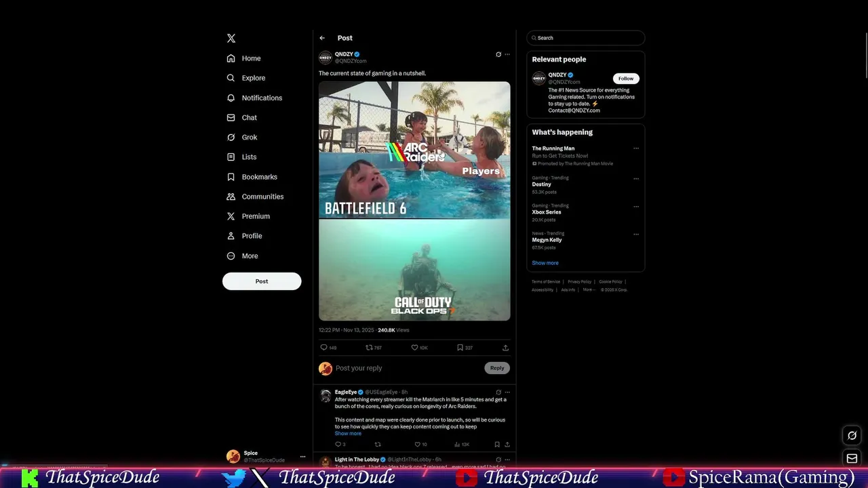Viewport: 868px width, 488px height.
Task: Open options for The Running Man trend
Action: click(x=636, y=148)
